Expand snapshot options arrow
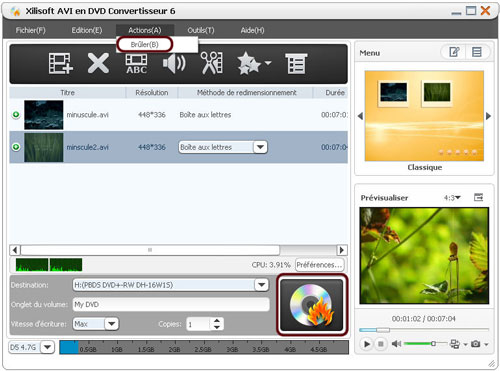 [x=486, y=344]
